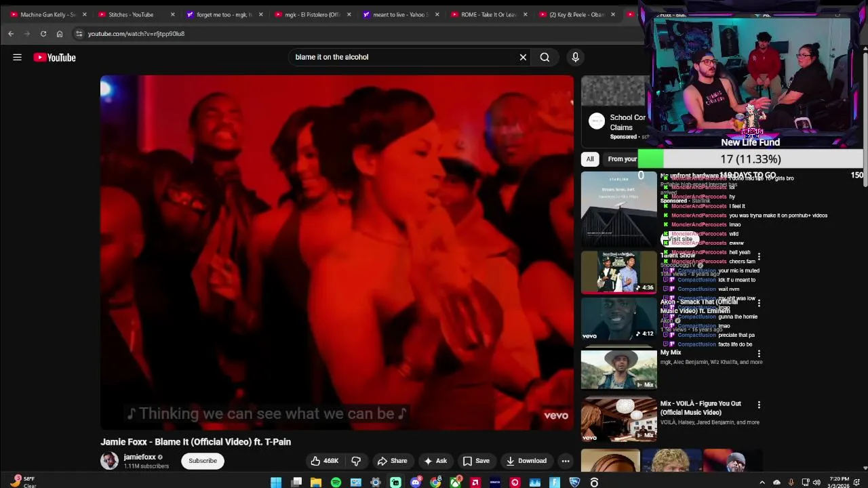Open the jamiefoxx channel name link

pos(140,457)
